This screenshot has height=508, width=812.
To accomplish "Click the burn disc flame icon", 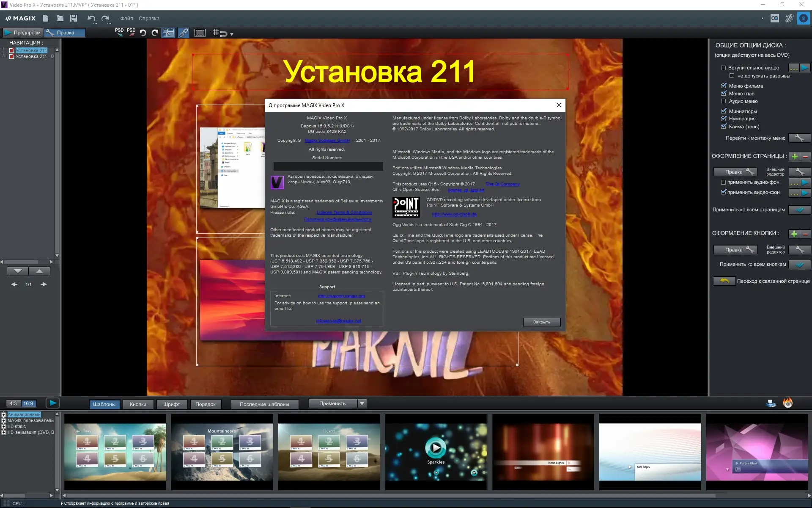I will 787,403.
